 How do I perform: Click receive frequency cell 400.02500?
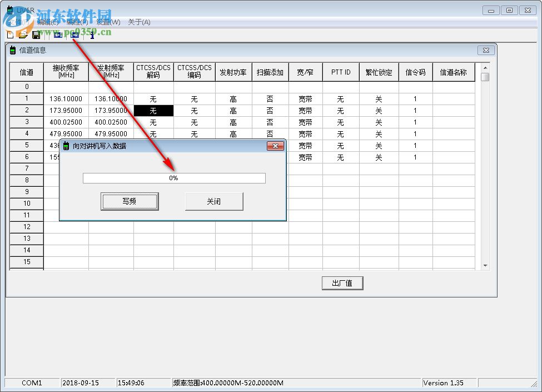coord(66,122)
